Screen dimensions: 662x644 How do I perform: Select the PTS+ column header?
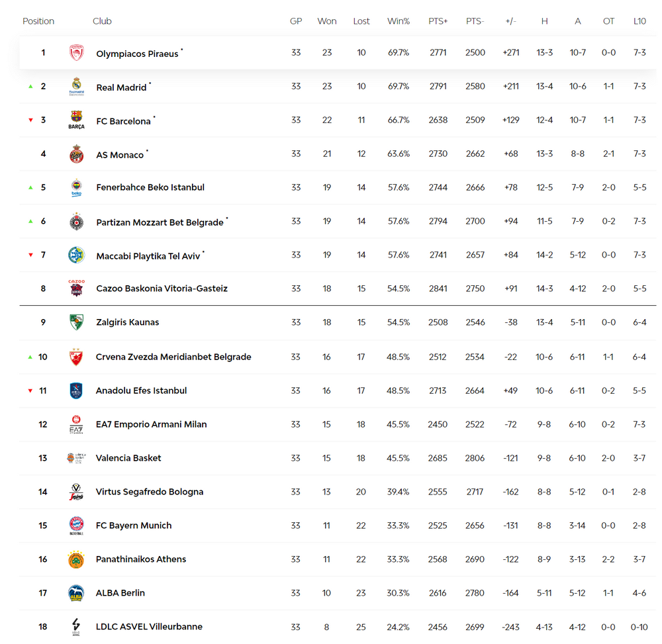click(x=438, y=21)
